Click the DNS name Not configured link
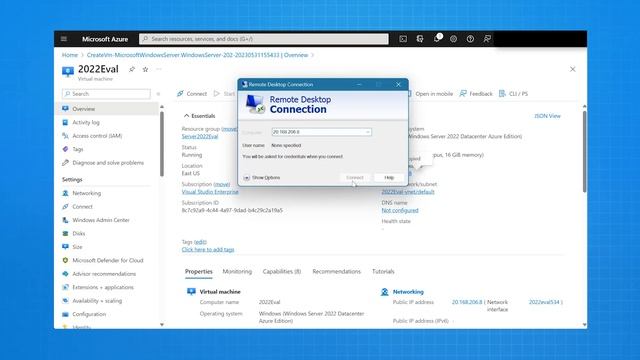This screenshot has height=360, width=640. (x=400, y=211)
